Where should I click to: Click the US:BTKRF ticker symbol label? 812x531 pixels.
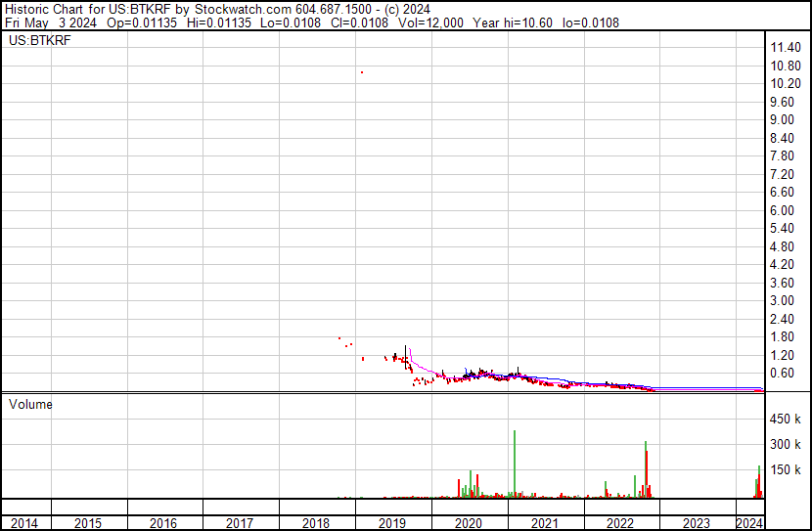pos(35,42)
